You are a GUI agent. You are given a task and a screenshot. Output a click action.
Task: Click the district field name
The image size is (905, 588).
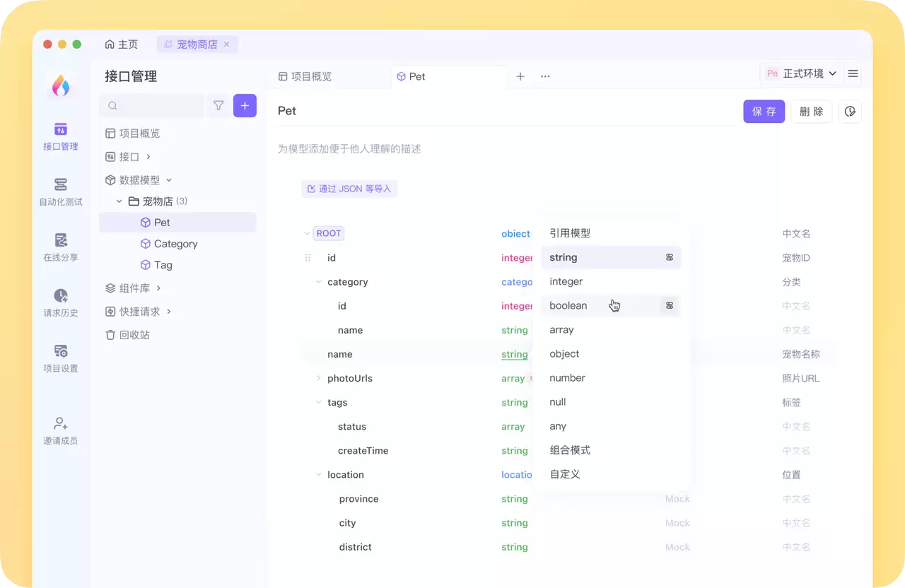[x=355, y=547]
